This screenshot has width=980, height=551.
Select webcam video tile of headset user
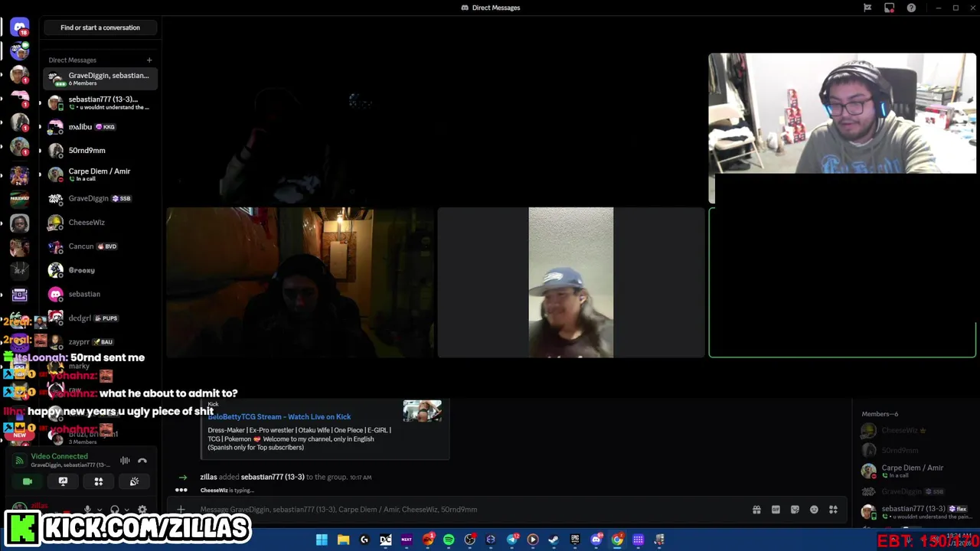pos(842,113)
